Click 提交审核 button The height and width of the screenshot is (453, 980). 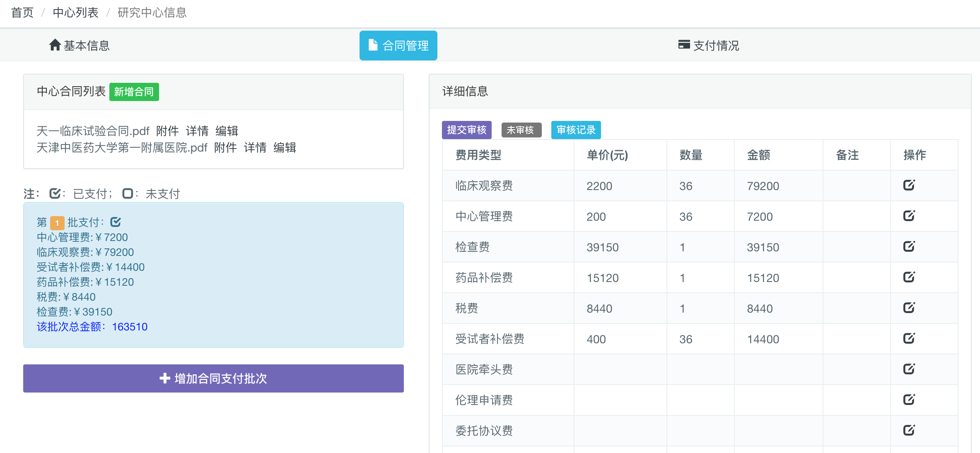[x=466, y=130]
